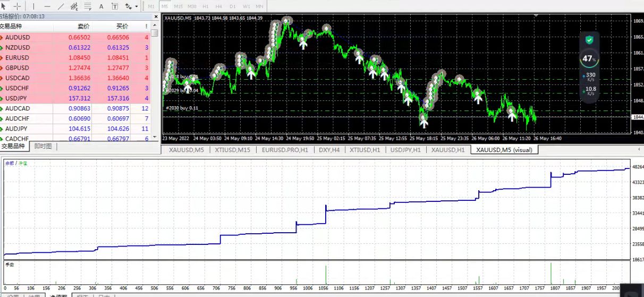This screenshot has width=644, height=297.
Task: Click the green direction arrow beside NZDUSD
Action: (2, 47)
